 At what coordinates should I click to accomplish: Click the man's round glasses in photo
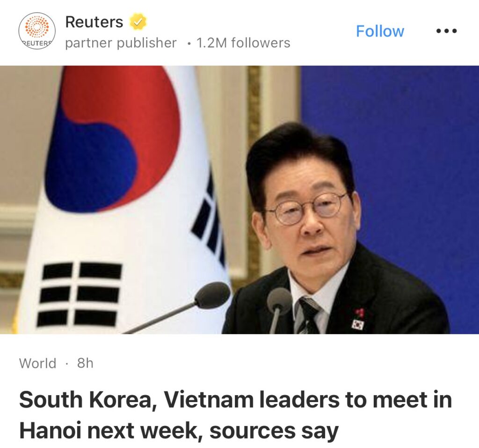(308, 208)
